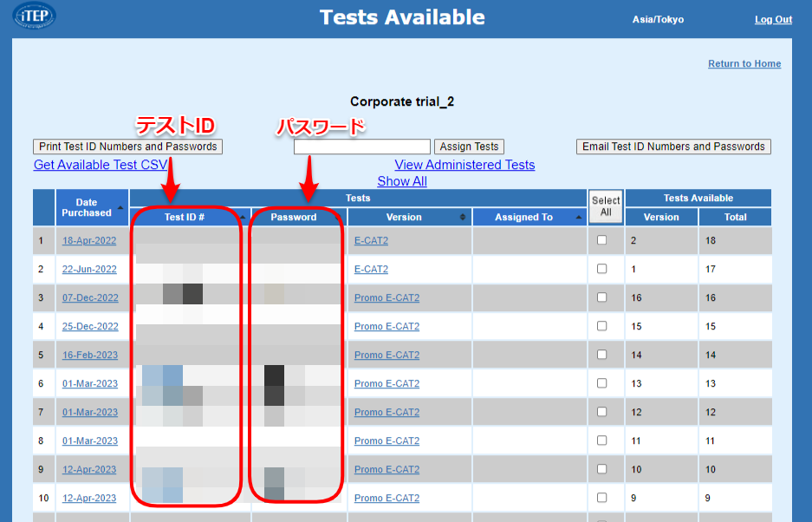812x522 pixels.
Task: Tick the checkbox for row 8
Action: [601, 440]
